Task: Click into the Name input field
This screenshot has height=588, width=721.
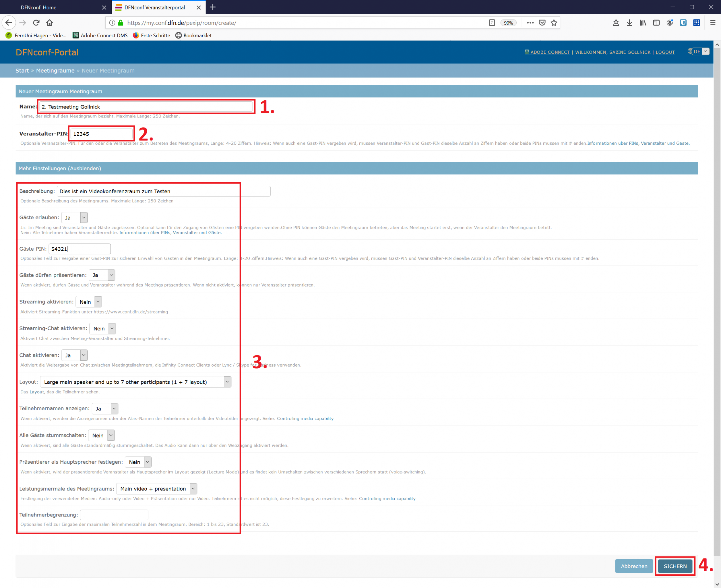Action: [146, 107]
